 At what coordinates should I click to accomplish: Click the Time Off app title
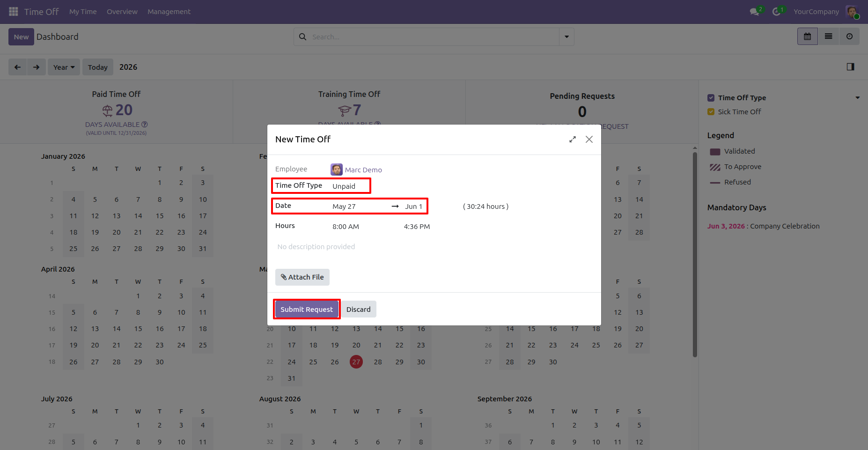pos(41,12)
